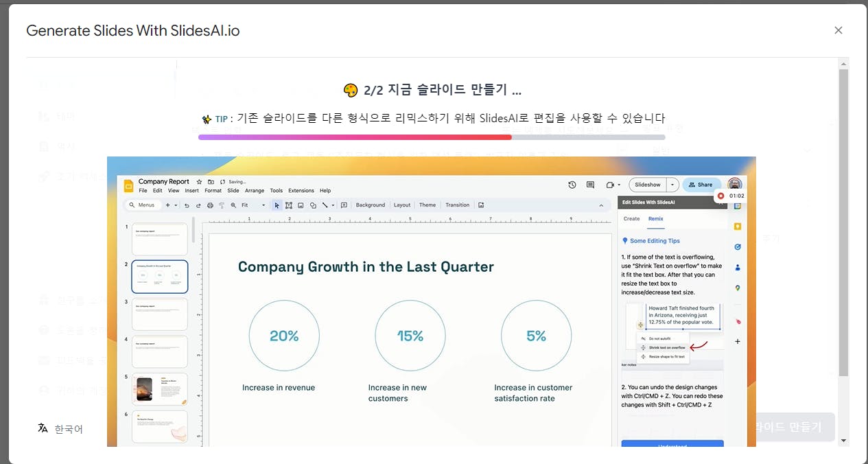The image size is (868, 464).
Task: Click the Line tool icon in the demo toolbar
Action: (x=324, y=205)
